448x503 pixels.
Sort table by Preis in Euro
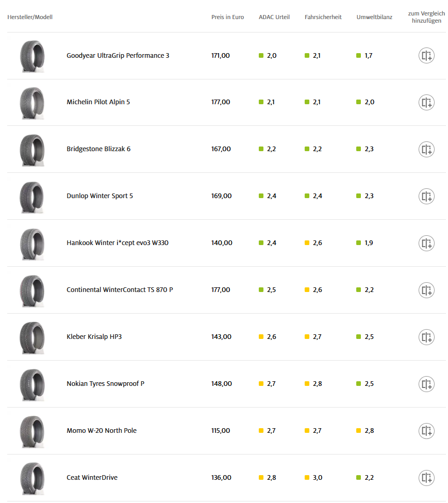[227, 17]
